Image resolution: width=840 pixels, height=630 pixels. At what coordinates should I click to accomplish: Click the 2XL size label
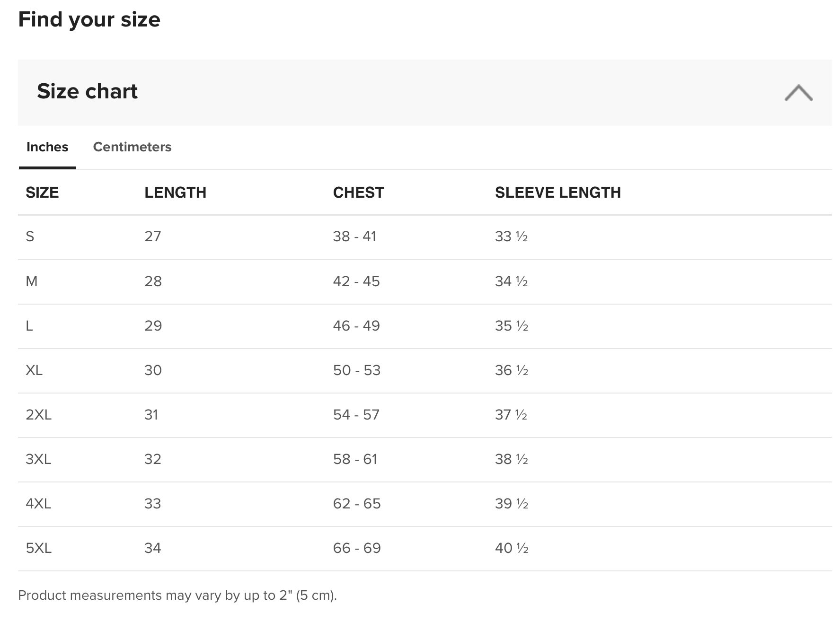[x=38, y=415]
